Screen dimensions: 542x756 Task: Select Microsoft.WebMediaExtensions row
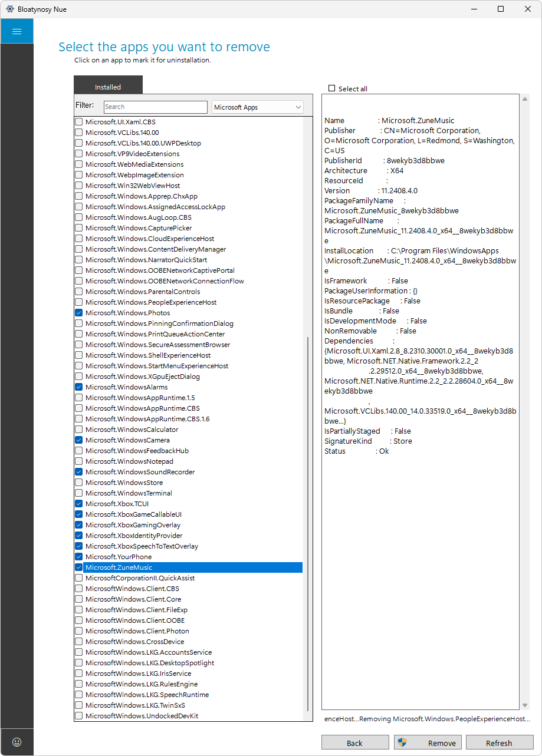point(188,164)
